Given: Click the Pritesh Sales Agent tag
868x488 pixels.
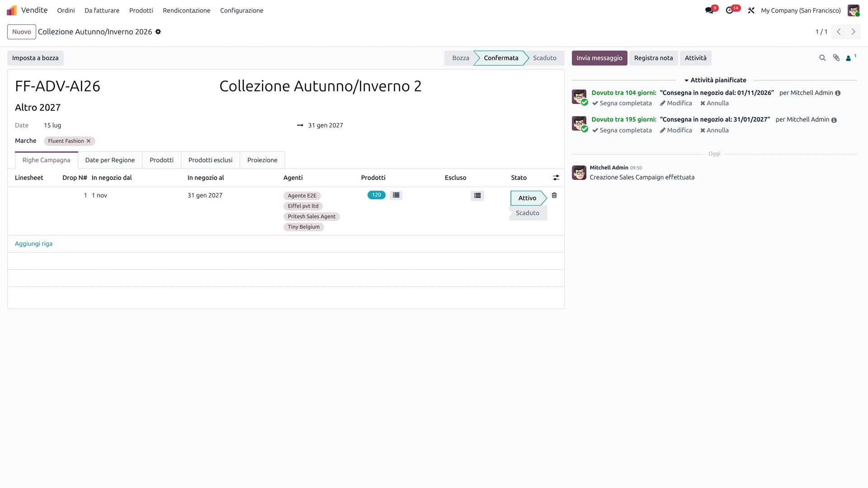Looking at the screenshot, I should pos(311,216).
